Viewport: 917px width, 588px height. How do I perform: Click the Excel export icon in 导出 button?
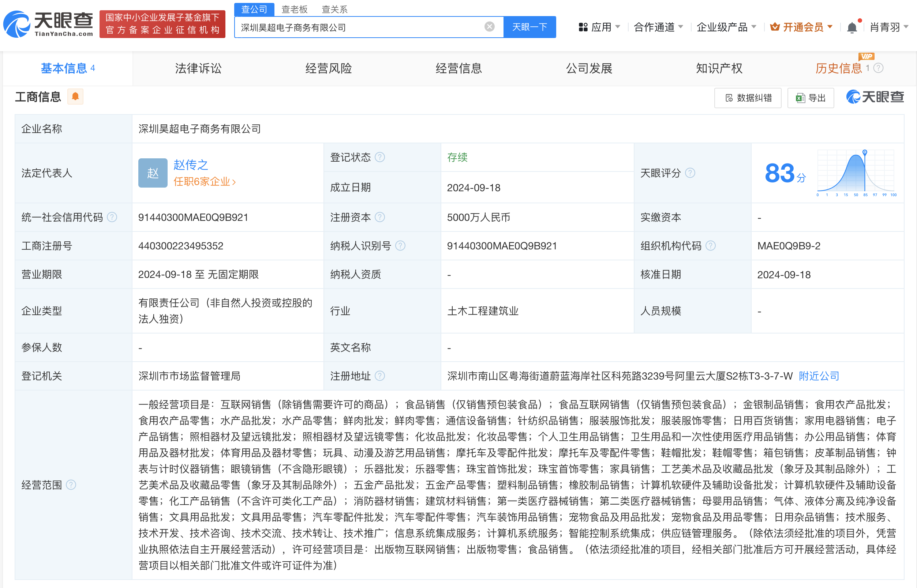[x=801, y=98]
